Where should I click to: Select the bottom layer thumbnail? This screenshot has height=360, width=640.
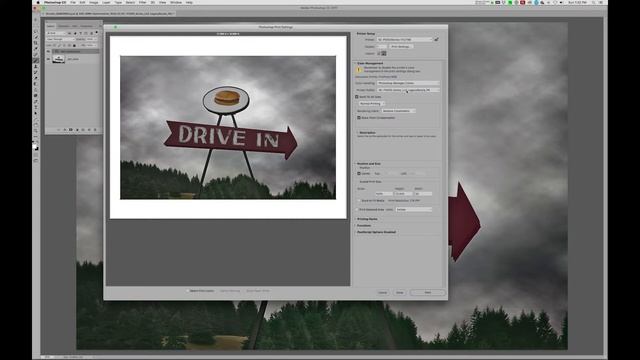click(x=58, y=59)
